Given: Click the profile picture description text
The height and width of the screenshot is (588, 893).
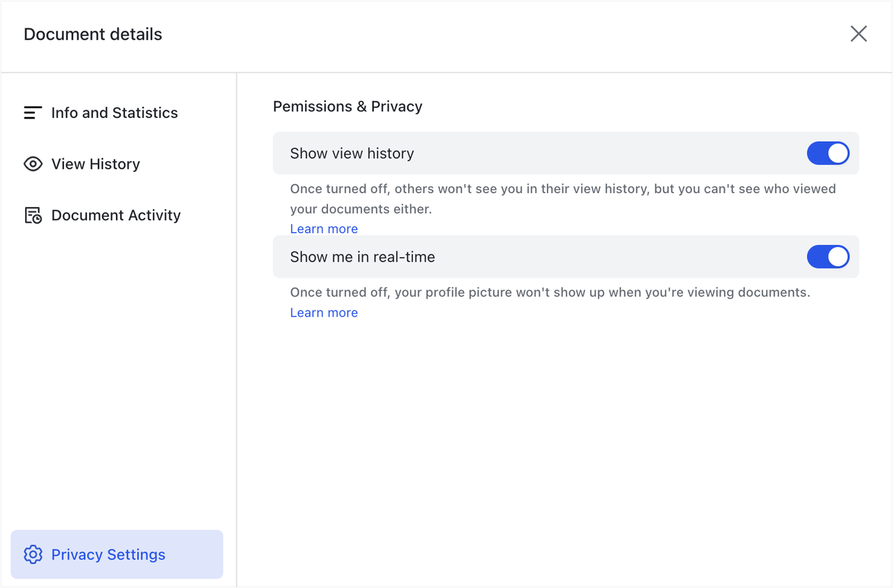Looking at the screenshot, I should (x=550, y=292).
